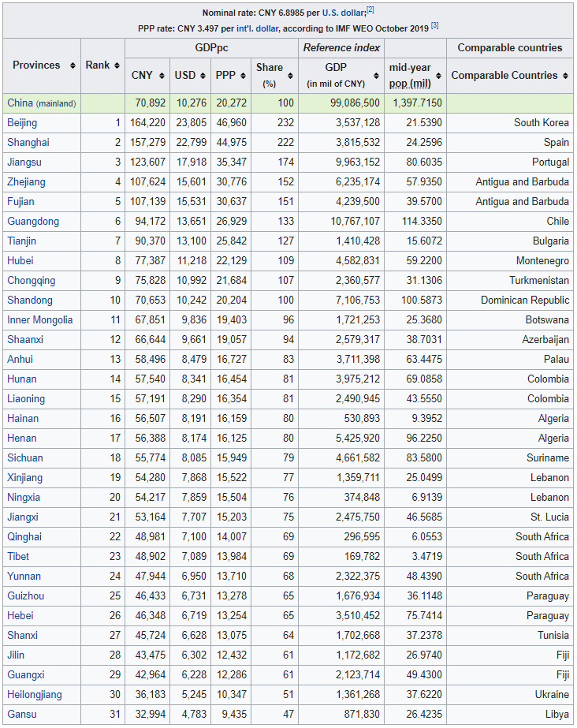Open the Hunan province link

pyautogui.click(x=22, y=379)
